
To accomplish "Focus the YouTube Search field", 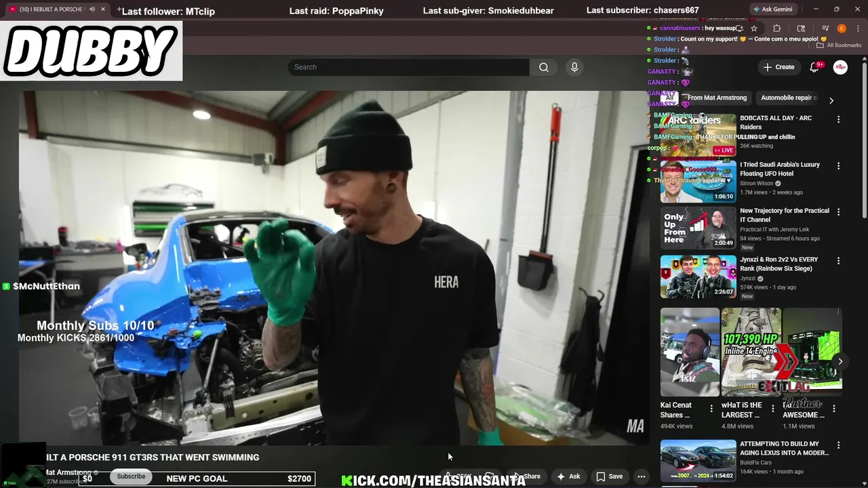I will pyautogui.click(x=408, y=67).
